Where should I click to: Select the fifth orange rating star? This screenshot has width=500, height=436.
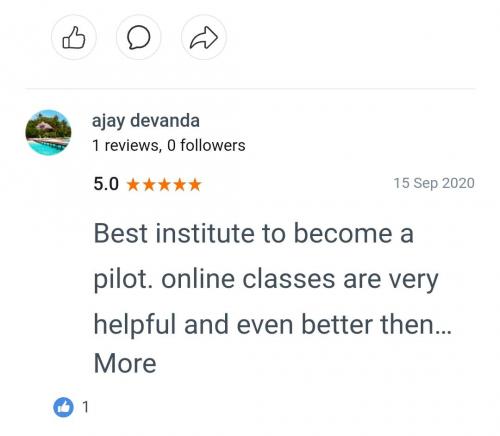click(195, 185)
